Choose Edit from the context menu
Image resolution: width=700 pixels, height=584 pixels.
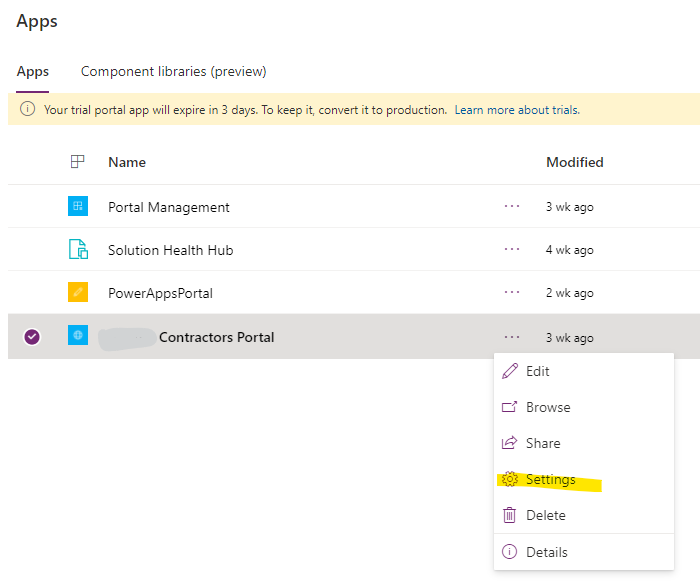(x=584, y=371)
